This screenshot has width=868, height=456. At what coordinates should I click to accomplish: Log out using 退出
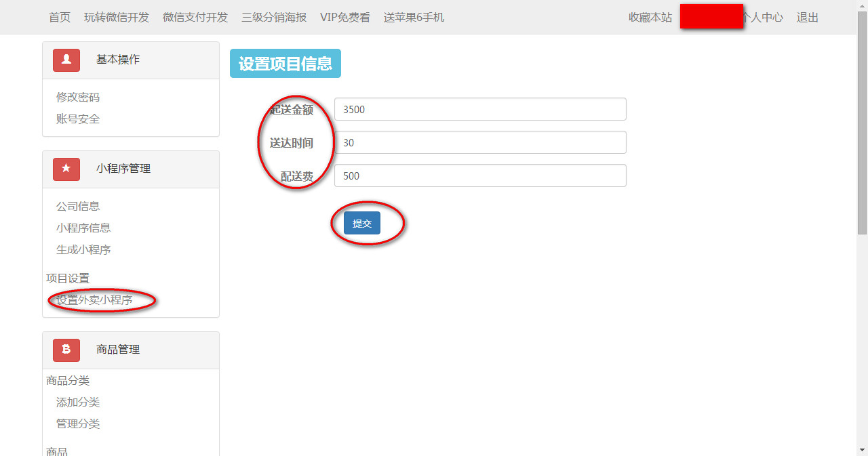tap(808, 18)
